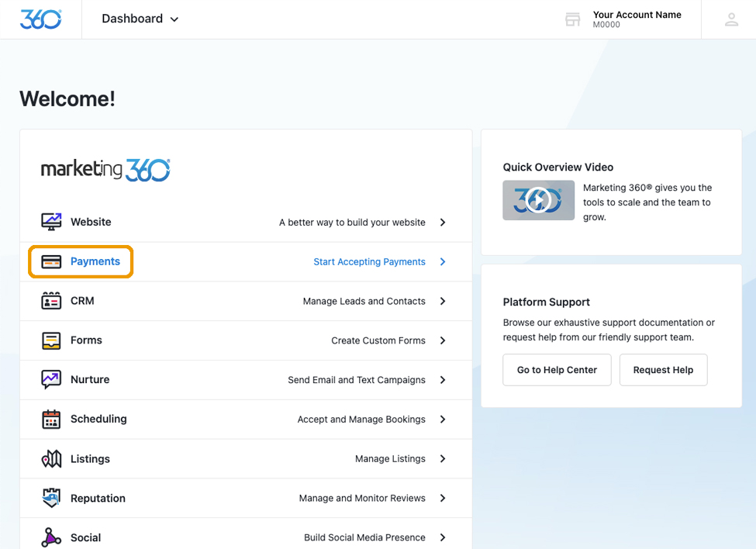756x549 pixels.
Task: Open the Nurture menu item
Action: pos(246,380)
